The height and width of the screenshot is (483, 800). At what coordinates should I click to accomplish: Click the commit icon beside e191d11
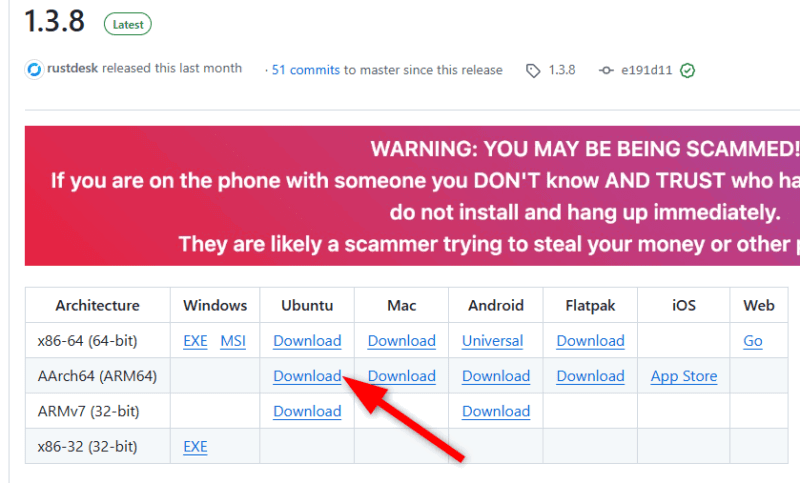(605, 70)
